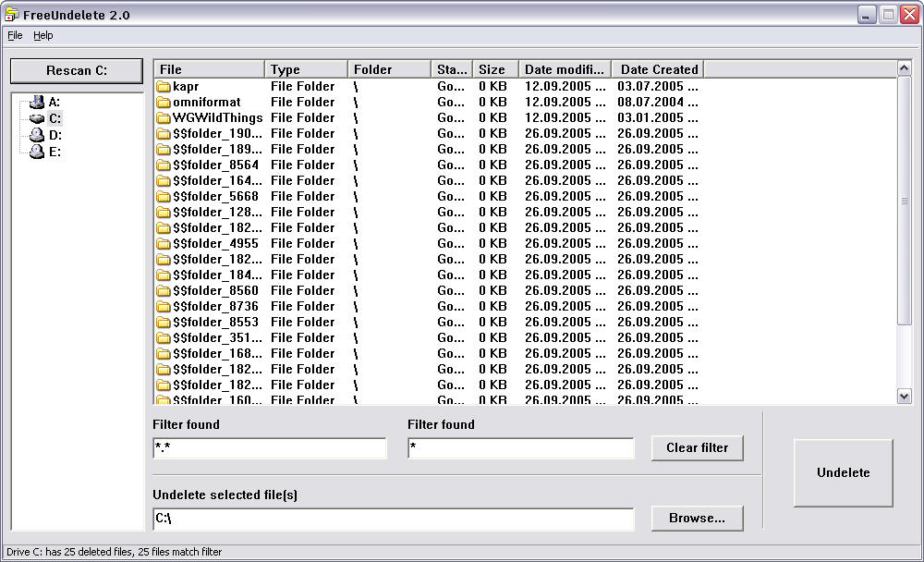Select the C: drive label in tree
The height and width of the screenshot is (562, 924).
(x=55, y=118)
